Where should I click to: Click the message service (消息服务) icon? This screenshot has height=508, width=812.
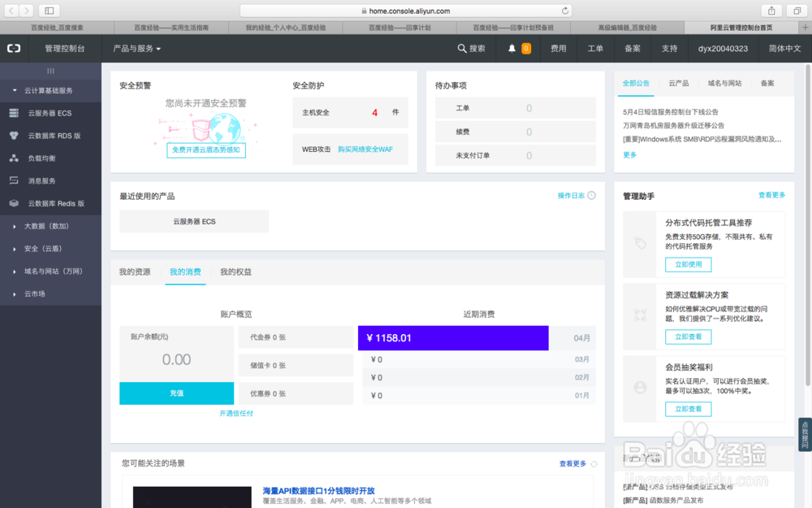[x=14, y=181]
